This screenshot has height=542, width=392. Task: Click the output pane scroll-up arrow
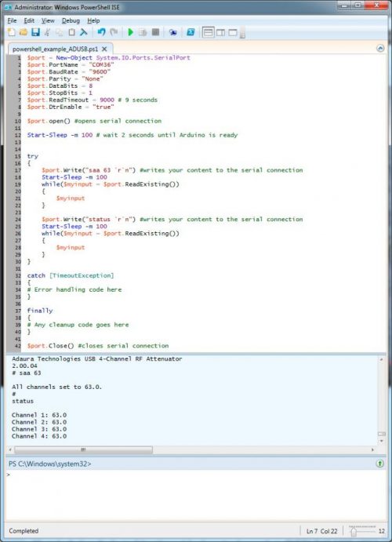tap(381, 360)
